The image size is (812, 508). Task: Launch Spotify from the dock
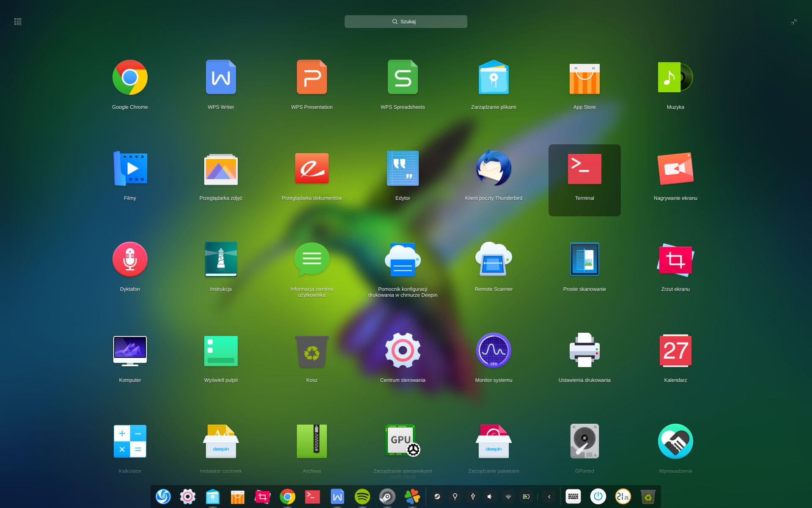pyautogui.click(x=363, y=497)
